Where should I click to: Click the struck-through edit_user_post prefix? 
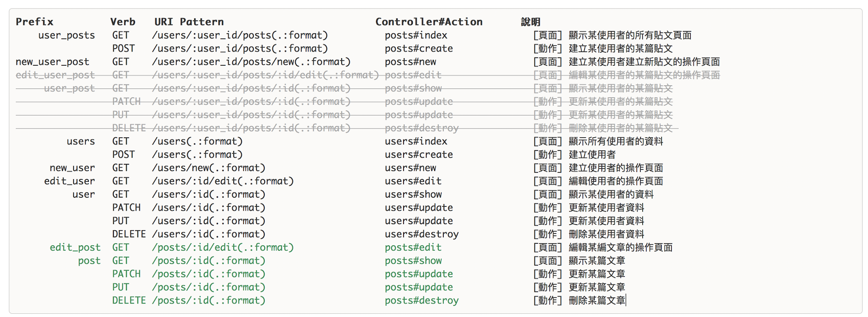[55, 75]
